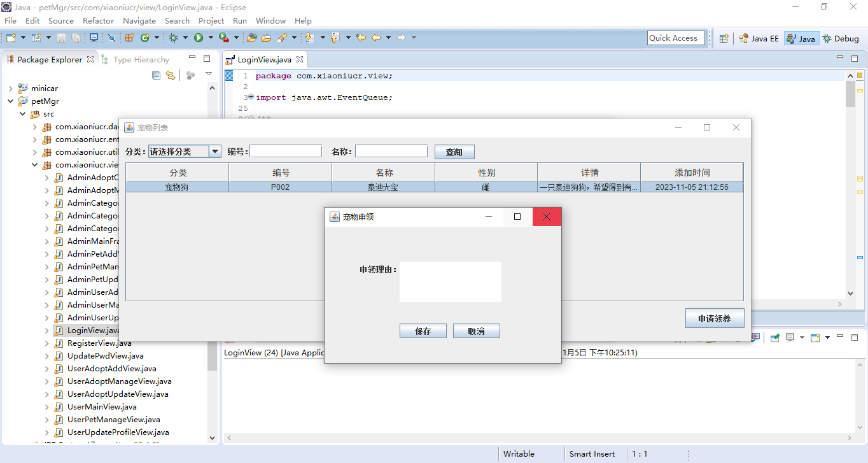Select UpdatePwdView.java in Package Explorer
The width and height of the screenshot is (868, 463).
click(x=106, y=355)
